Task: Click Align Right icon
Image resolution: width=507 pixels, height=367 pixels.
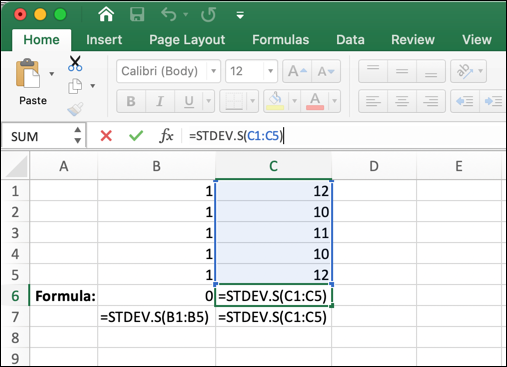Action: pos(431,101)
